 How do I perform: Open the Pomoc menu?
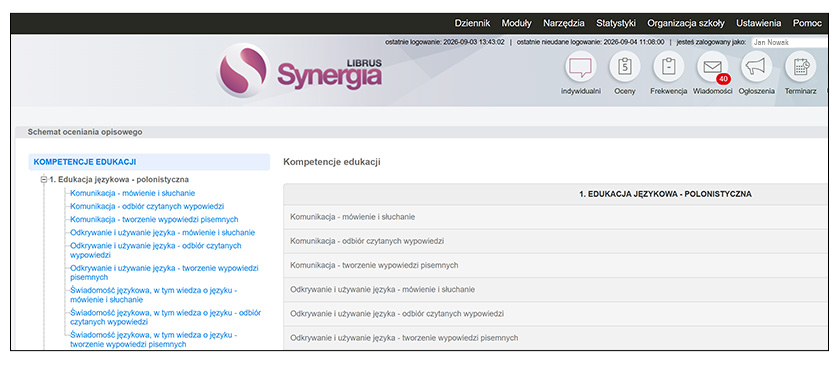[807, 24]
